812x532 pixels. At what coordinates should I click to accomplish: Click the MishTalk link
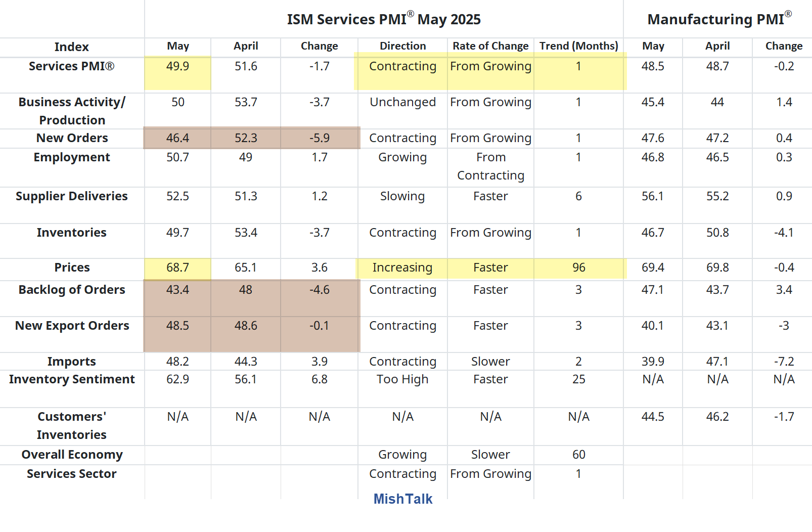[x=402, y=499]
